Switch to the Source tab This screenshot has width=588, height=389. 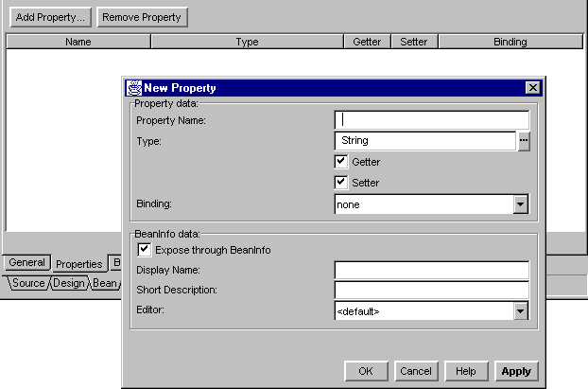point(28,283)
